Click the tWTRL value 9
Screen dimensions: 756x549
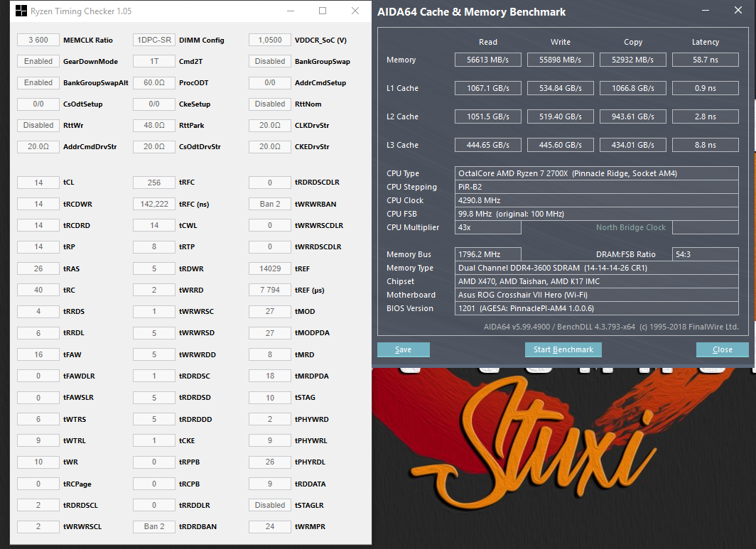[38, 440]
